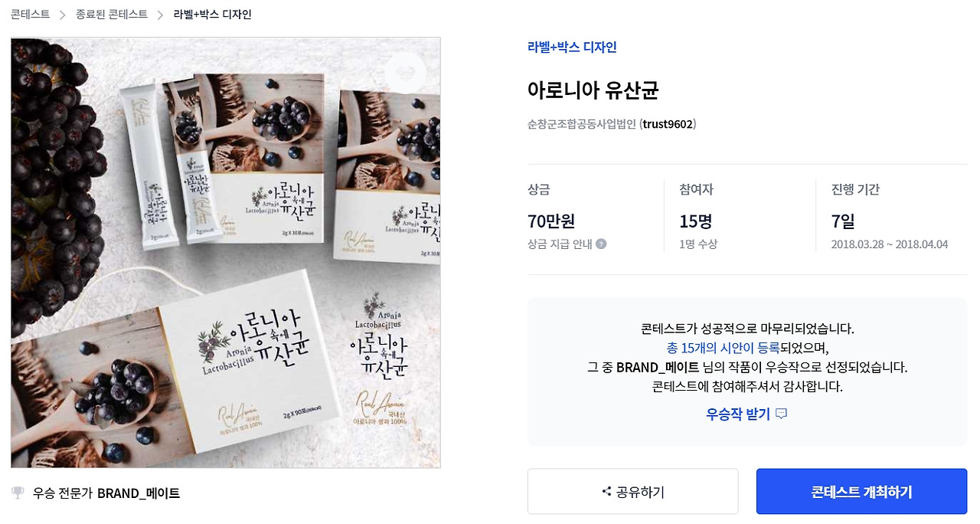Open the trust9602 host profile
The height and width of the screenshot is (524, 980).
668,123
